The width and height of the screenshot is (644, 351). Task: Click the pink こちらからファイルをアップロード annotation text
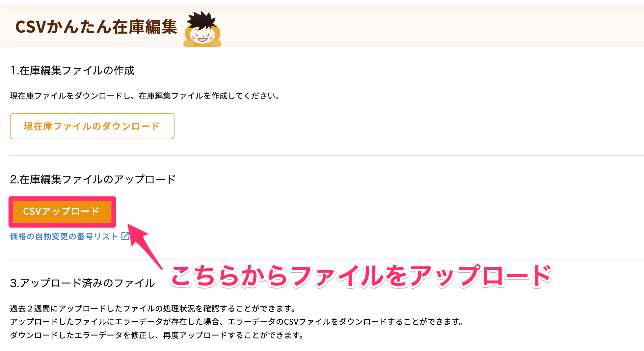tap(361, 276)
